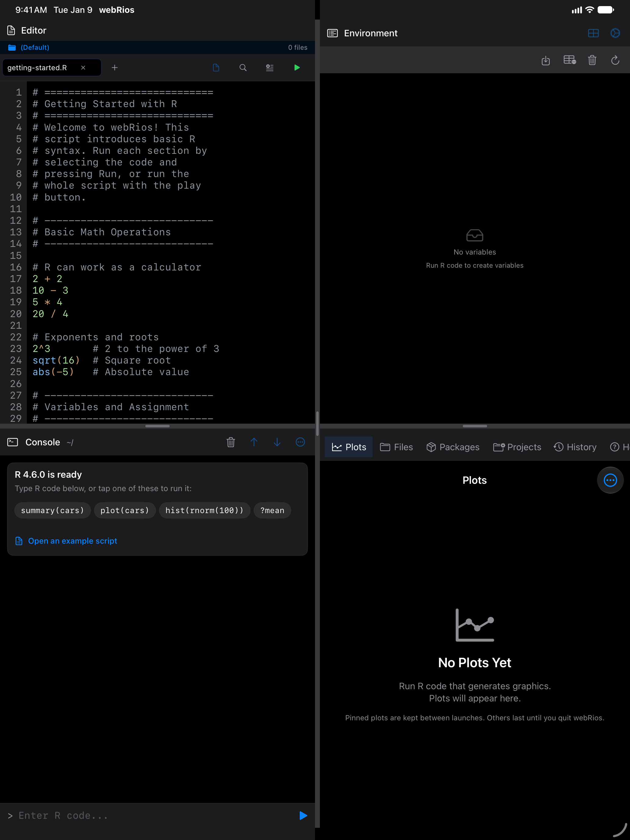Click the battery indicator in status bar
Viewport: 630px width, 840px height.
(606, 10)
